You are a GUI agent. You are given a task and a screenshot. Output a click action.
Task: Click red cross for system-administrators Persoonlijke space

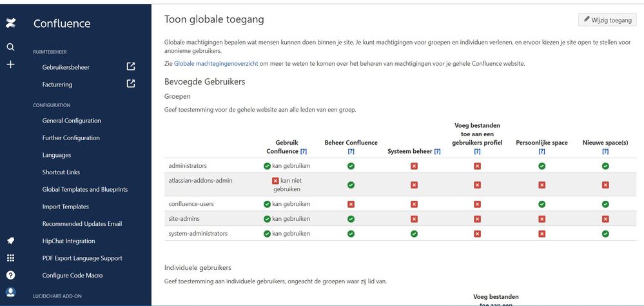(542, 234)
